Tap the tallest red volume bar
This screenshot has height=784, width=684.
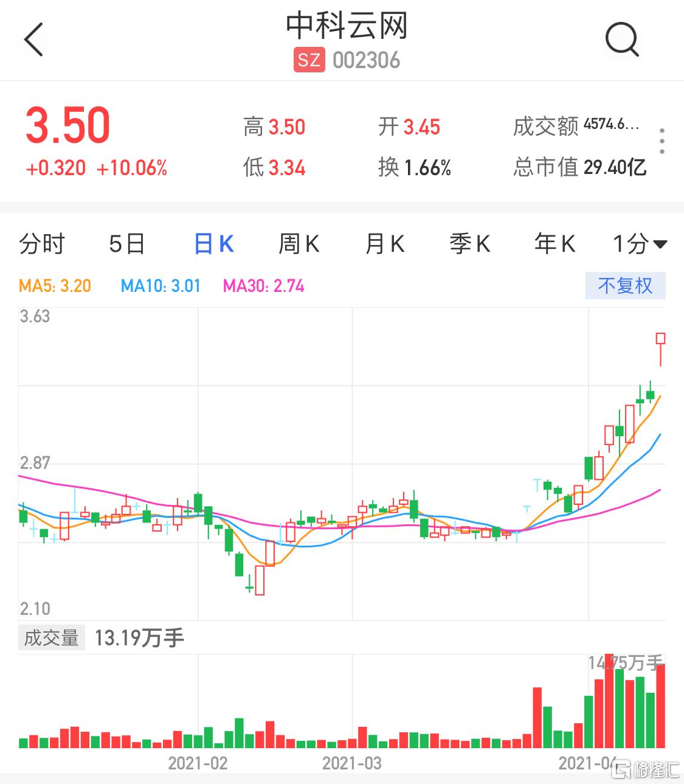(x=609, y=701)
